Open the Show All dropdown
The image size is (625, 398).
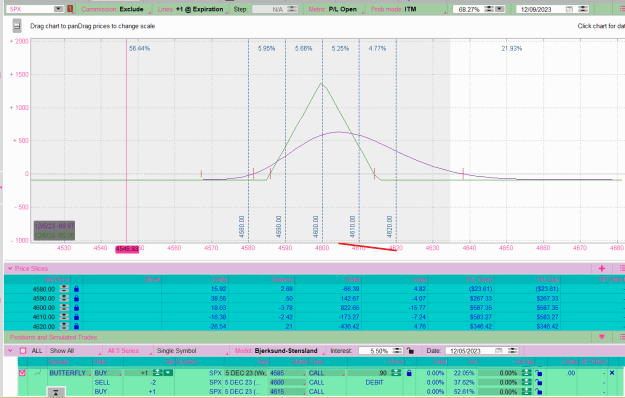click(x=74, y=351)
